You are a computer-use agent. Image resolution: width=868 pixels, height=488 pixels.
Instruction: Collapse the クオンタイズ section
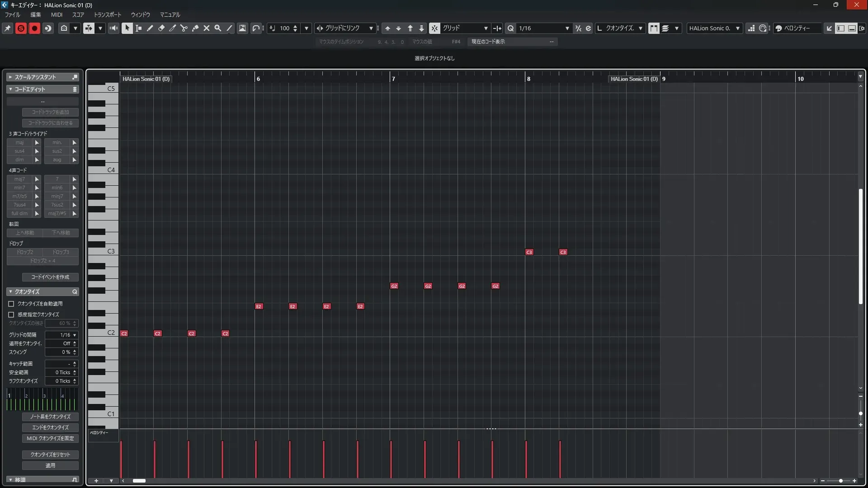click(10, 292)
